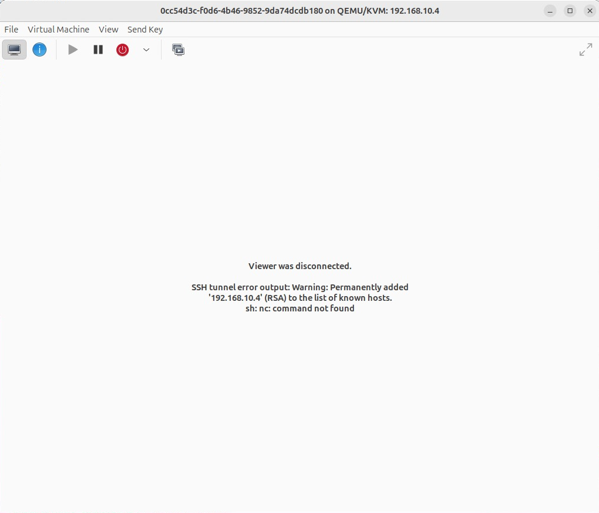Pause the virtual machine
This screenshot has height=513, width=599.
(x=98, y=50)
